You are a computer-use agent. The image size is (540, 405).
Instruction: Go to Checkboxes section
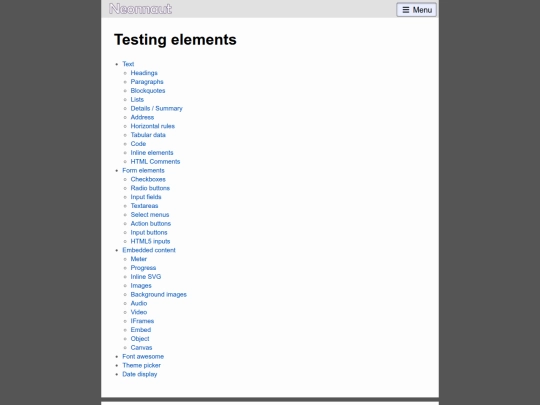(148, 179)
